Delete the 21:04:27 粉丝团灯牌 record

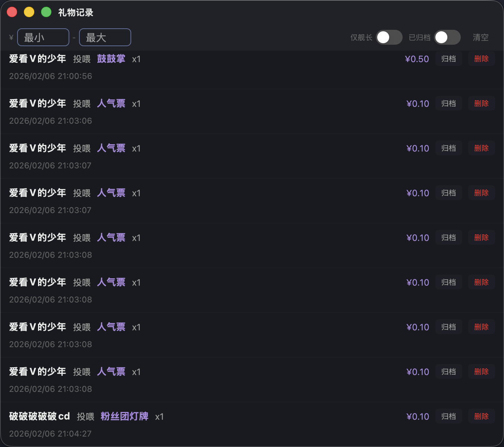point(481,416)
